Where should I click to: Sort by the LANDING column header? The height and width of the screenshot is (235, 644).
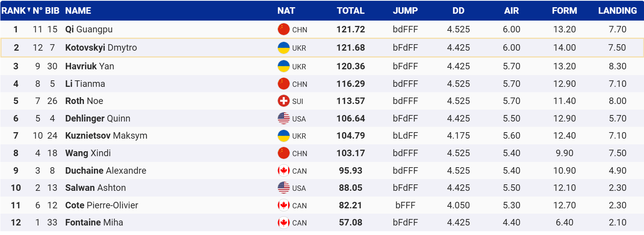[x=617, y=11]
